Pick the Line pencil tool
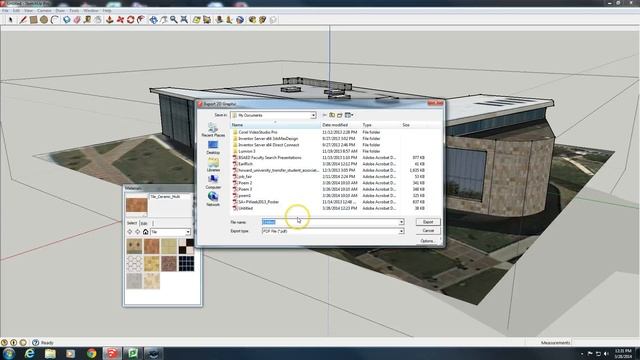The height and width of the screenshot is (360, 640). pos(23,20)
